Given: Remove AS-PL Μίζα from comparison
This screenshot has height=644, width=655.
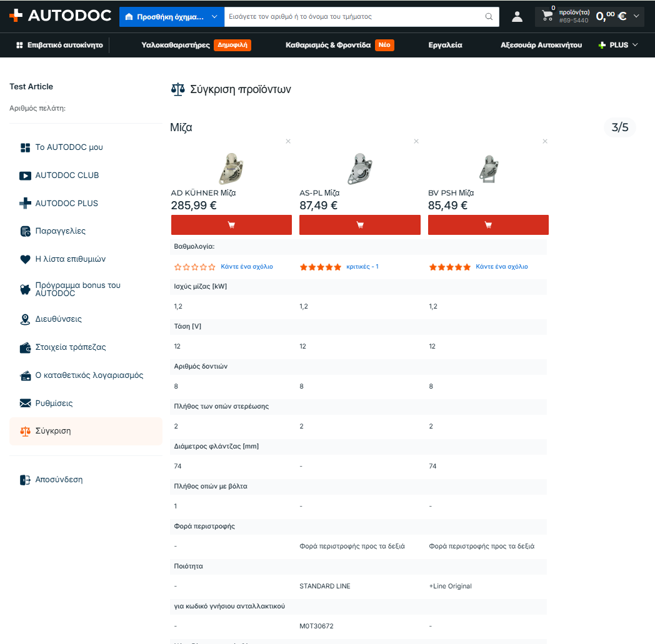Looking at the screenshot, I should click(416, 141).
